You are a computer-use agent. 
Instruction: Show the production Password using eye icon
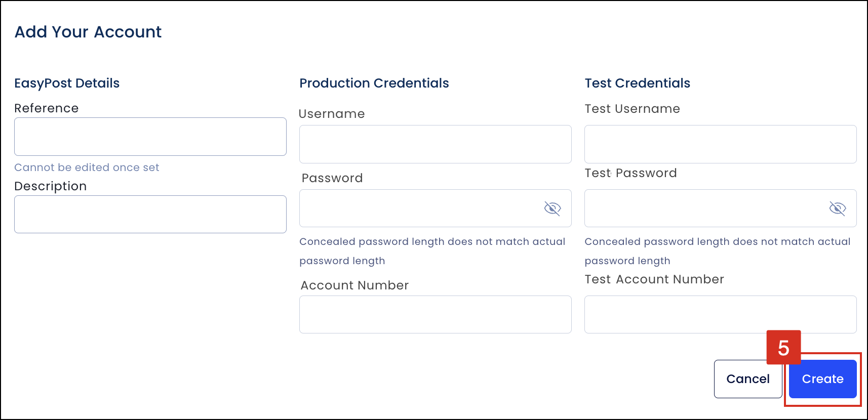pos(552,208)
